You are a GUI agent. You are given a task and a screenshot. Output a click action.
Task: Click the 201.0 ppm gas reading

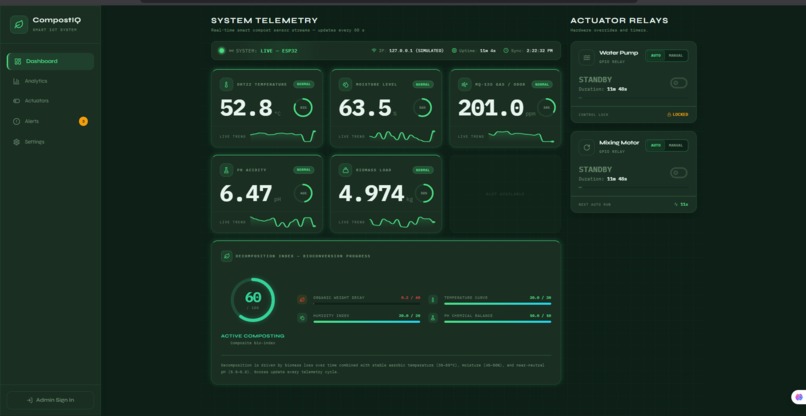(x=490, y=108)
